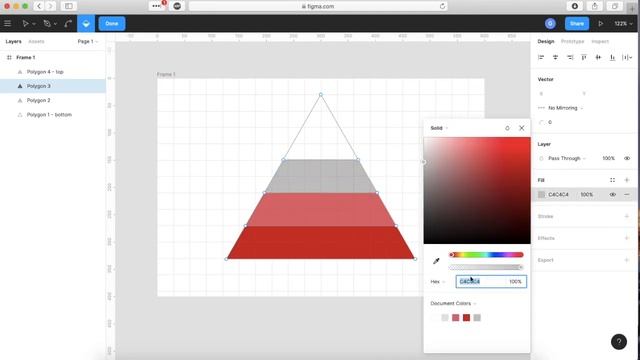Click the hue rainbow slider

pyautogui.click(x=486, y=255)
